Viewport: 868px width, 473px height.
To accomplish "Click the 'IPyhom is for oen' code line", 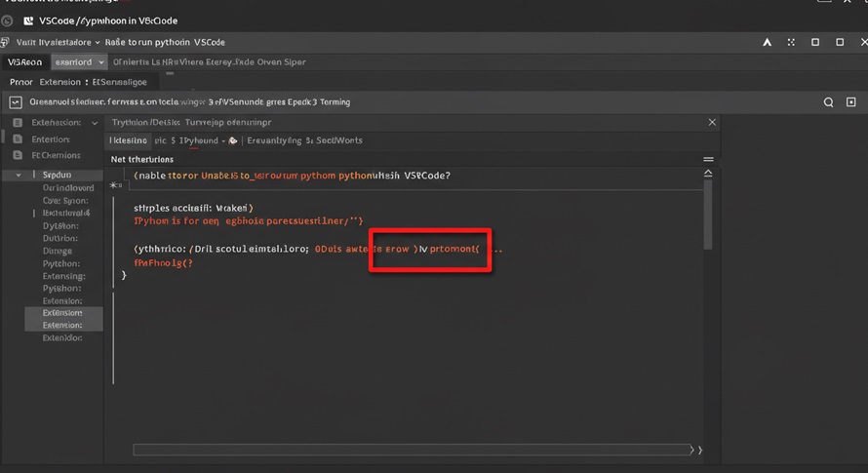I will pyautogui.click(x=248, y=221).
